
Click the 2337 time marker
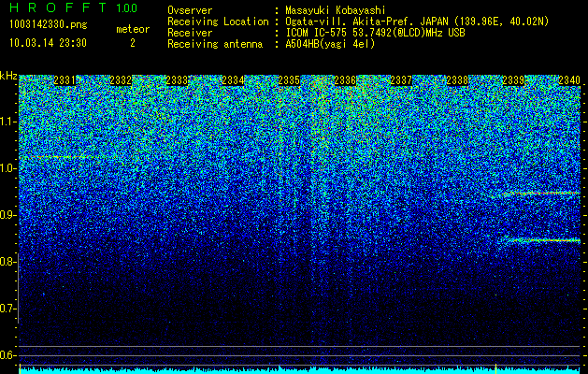coord(401,80)
